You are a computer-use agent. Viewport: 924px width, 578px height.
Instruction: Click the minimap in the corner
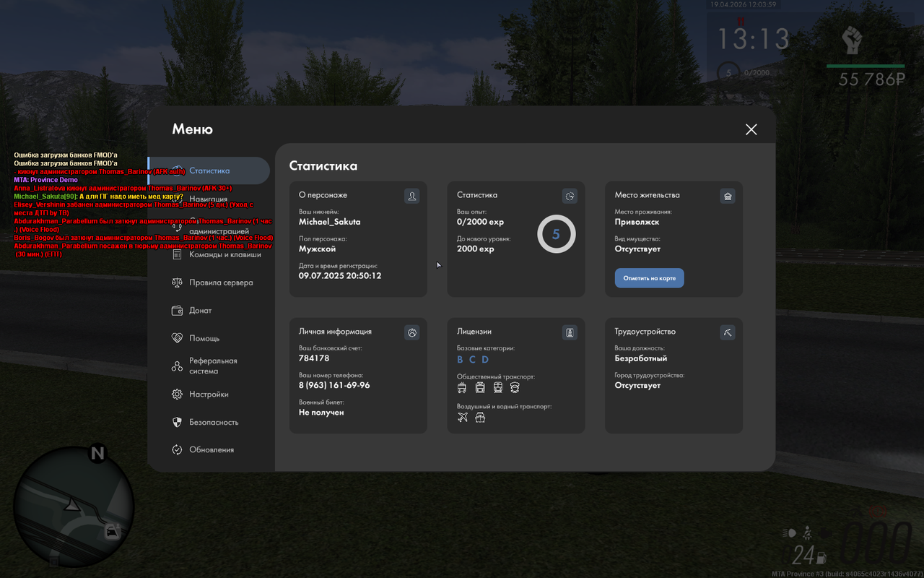74,507
